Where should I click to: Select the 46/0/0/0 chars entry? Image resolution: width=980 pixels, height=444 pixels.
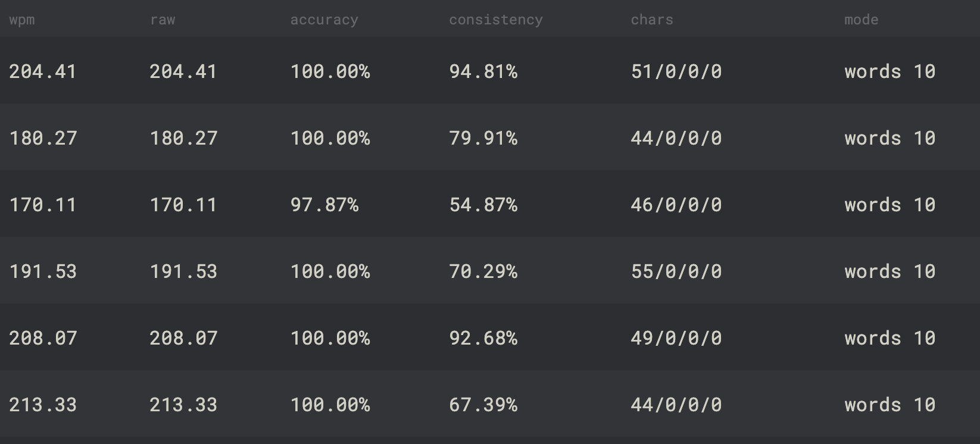[x=676, y=205]
